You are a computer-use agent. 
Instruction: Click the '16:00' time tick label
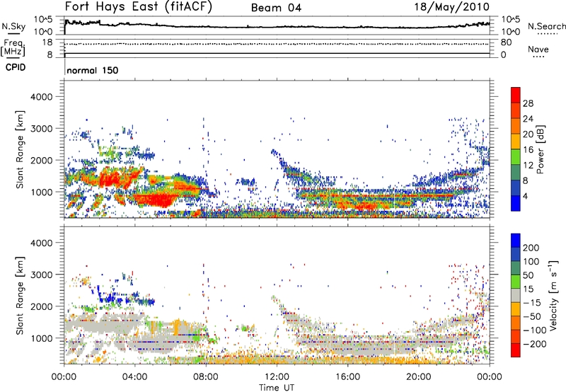[347, 377]
